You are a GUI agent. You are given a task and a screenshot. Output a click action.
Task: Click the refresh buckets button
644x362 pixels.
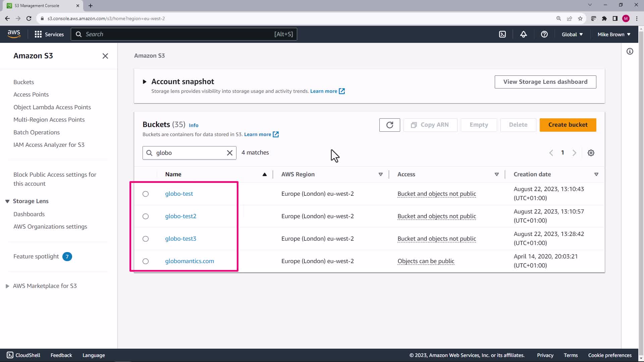click(x=389, y=125)
